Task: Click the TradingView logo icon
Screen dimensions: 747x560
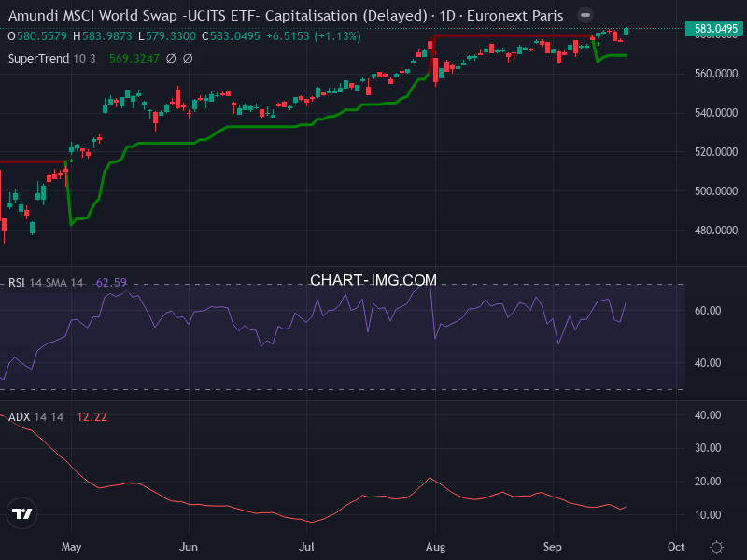Action: 22,513
